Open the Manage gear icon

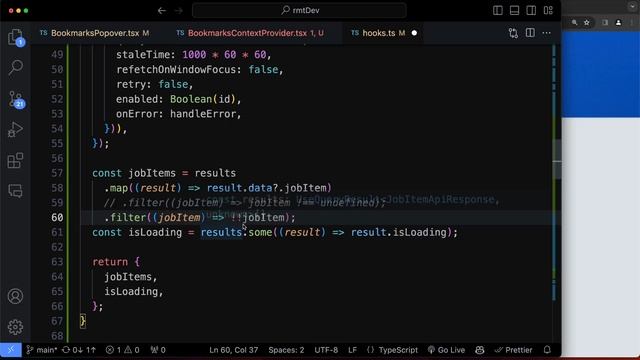16,327
